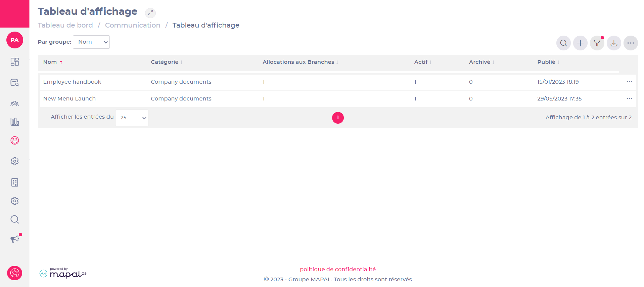The width and height of the screenshot is (644, 287).
Task: Click the mapal OS logo
Action: pyautogui.click(x=63, y=273)
